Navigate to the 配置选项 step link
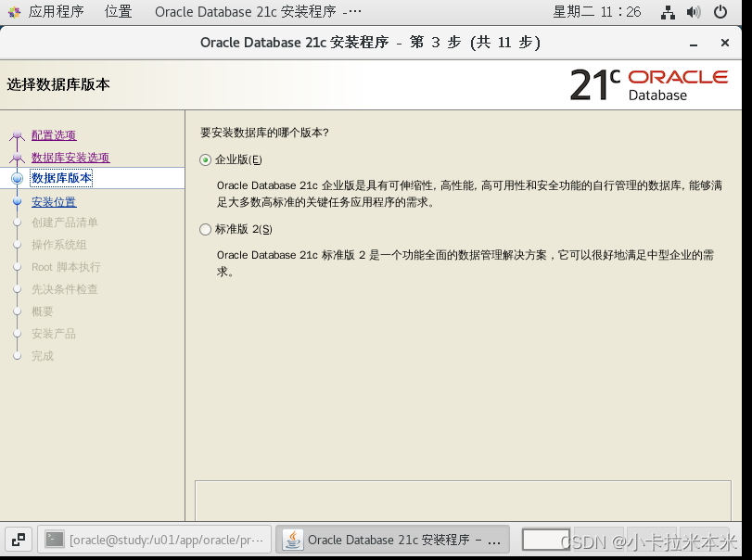The height and width of the screenshot is (560, 752). coord(55,135)
